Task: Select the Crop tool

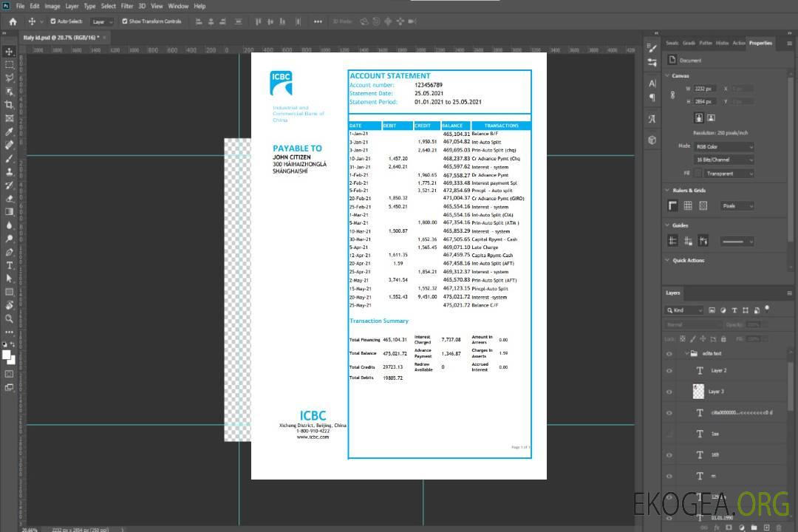Action: [10, 105]
